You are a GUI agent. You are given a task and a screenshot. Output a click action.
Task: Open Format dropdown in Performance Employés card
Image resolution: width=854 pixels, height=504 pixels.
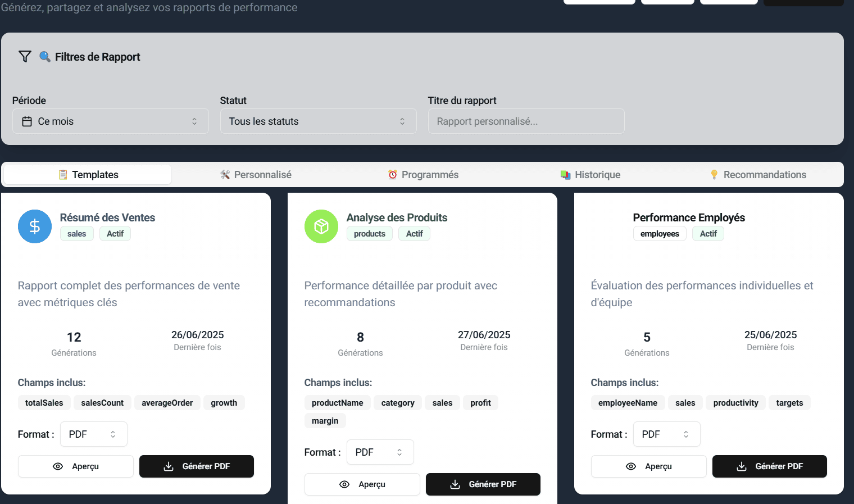tap(667, 434)
